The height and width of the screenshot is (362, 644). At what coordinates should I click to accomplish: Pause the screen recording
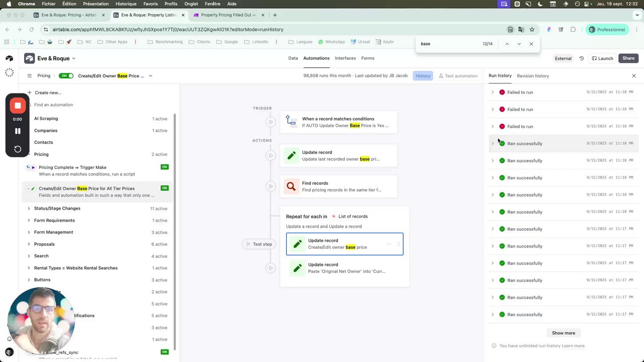tap(18, 131)
